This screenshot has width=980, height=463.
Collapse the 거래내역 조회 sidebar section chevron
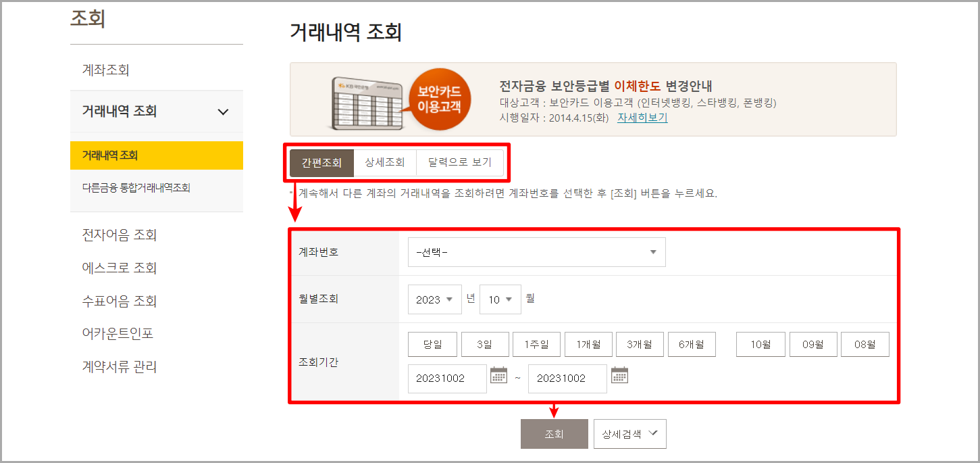224,112
